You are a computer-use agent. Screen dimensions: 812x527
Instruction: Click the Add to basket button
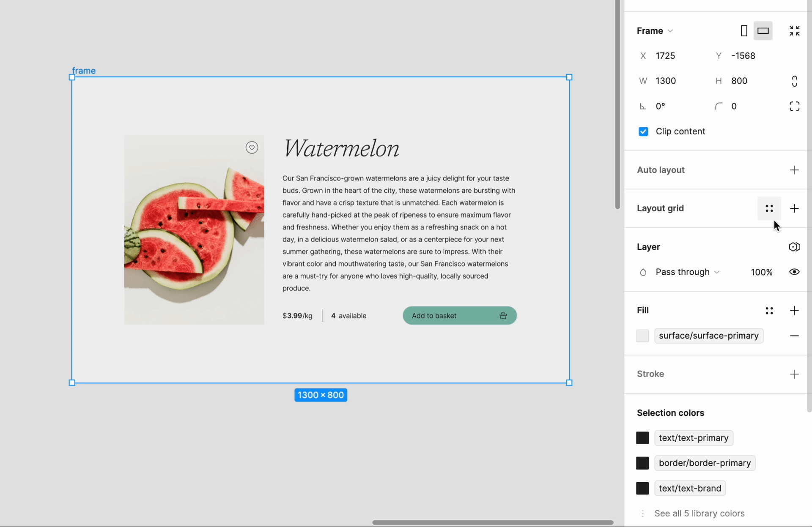click(x=460, y=315)
